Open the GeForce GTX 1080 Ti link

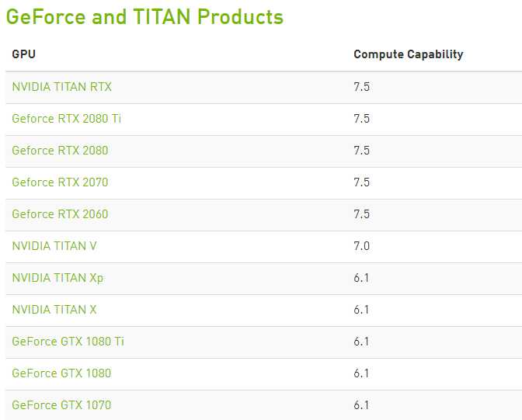pos(68,342)
